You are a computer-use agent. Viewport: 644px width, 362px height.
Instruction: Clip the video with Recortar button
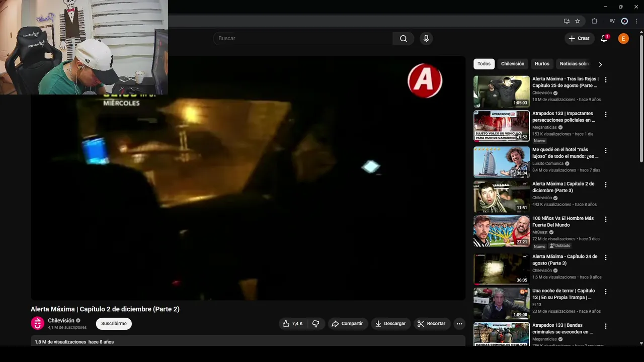coord(432,324)
